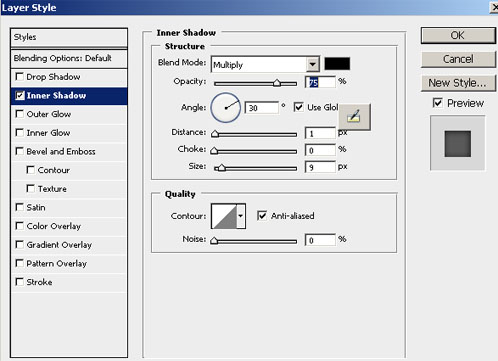Select the Stroke label row
498x361 pixels.
tap(69, 282)
